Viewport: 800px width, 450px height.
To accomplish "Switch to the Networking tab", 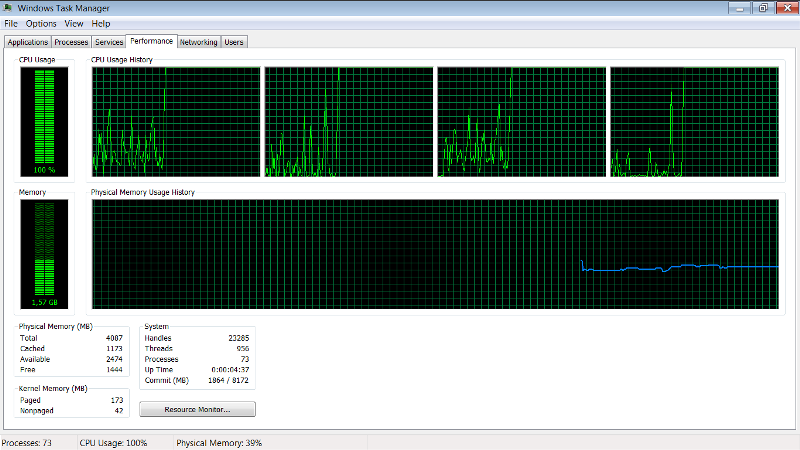I will tap(198, 42).
